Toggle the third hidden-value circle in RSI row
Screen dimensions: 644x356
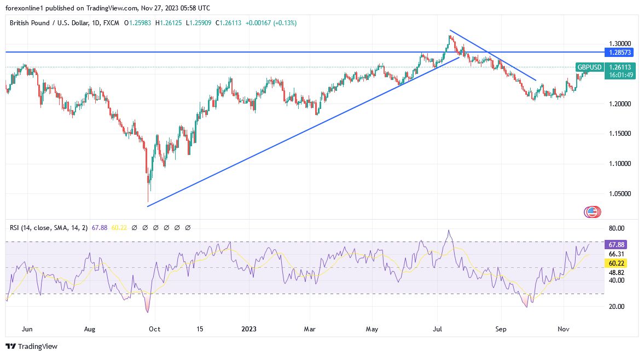tap(156, 227)
